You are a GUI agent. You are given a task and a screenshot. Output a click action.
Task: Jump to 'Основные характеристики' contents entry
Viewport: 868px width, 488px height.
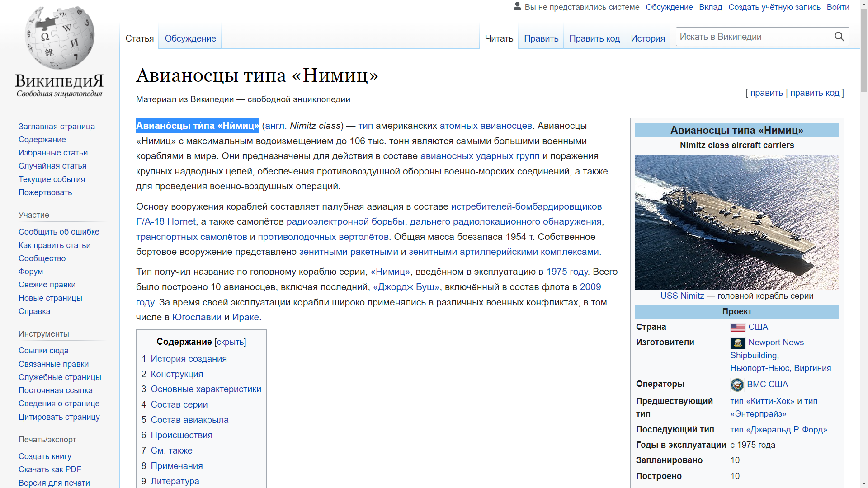(x=206, y=389)
